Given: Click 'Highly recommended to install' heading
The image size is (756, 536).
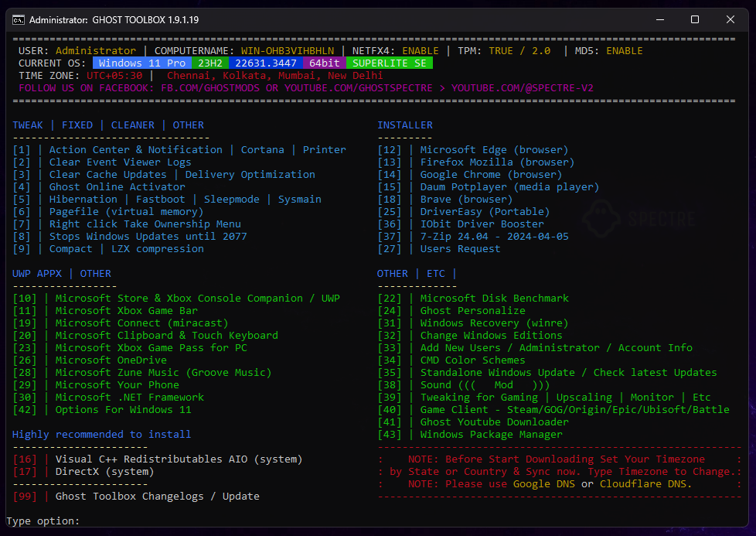Looking at the screenshot, I should point(102,434).
